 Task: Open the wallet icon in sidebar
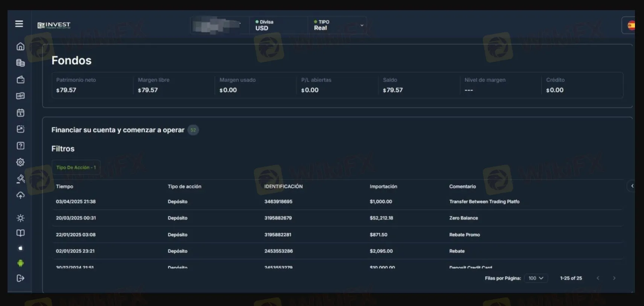tap(20, 80)
